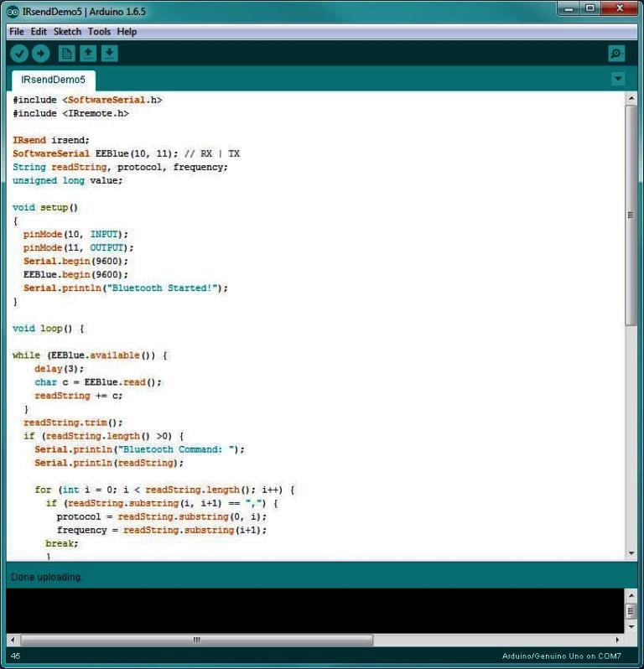The image size is (644, 669).
Task: Select the IRsendDemo5 tab
Action: (x=54, y=80)
